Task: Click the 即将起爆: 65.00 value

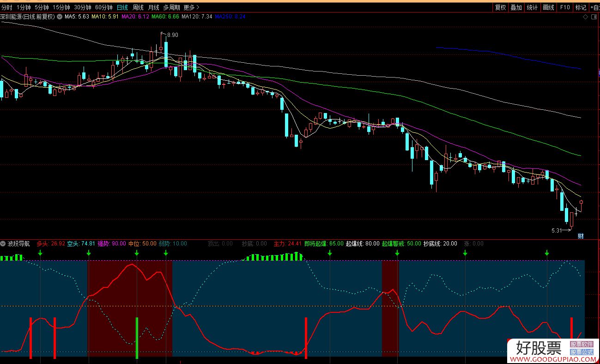Action: click(324, 244)
